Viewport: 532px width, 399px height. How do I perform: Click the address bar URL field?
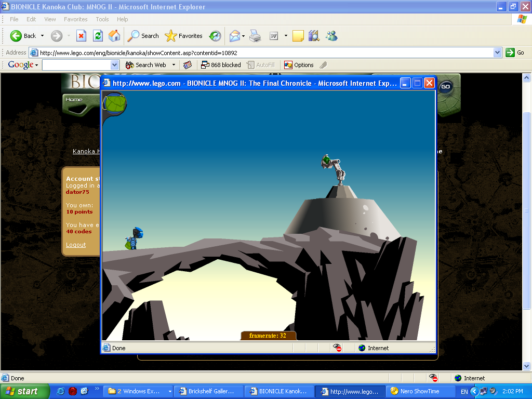(x=261, y=52)
